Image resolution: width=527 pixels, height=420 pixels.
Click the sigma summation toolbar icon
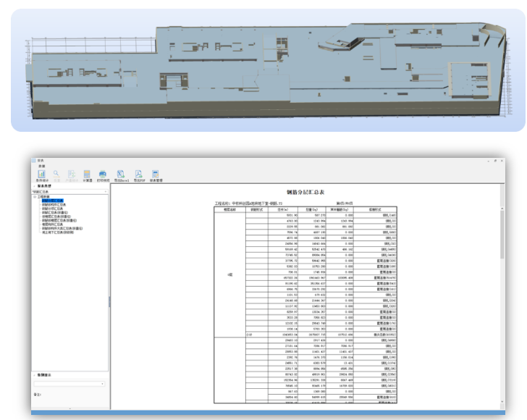tap(71, 174)
